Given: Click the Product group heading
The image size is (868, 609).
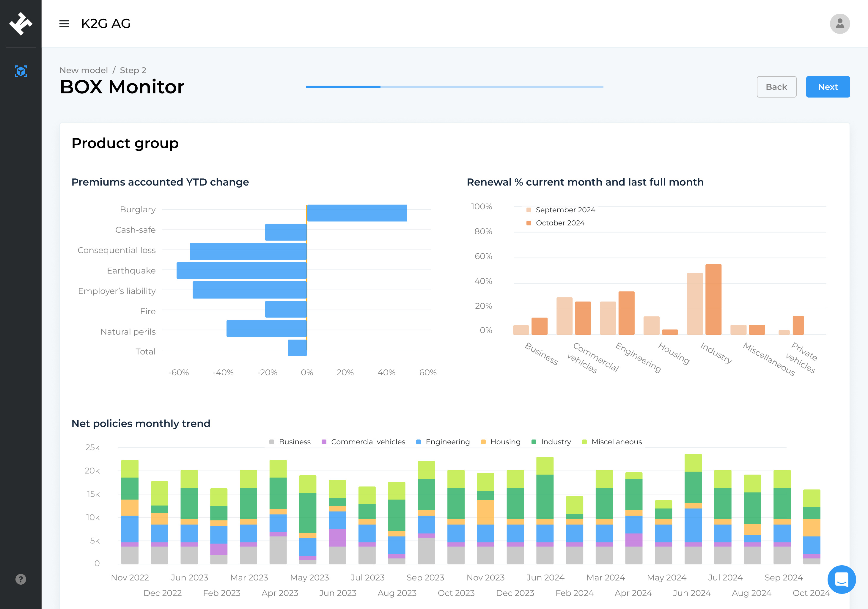Looking at the screenshot, I should click(125, 143).
